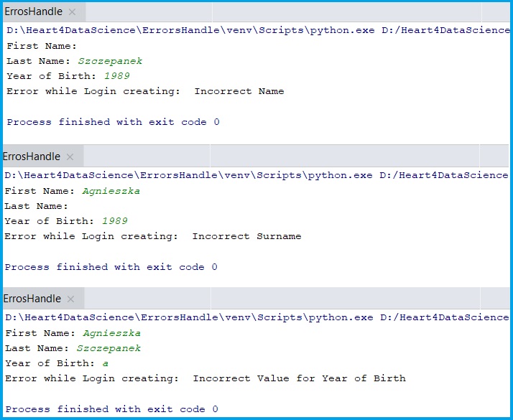The image size is (513, 420).
Task: Click the empty First Name prompt line
Action: [x=42, y=46]
